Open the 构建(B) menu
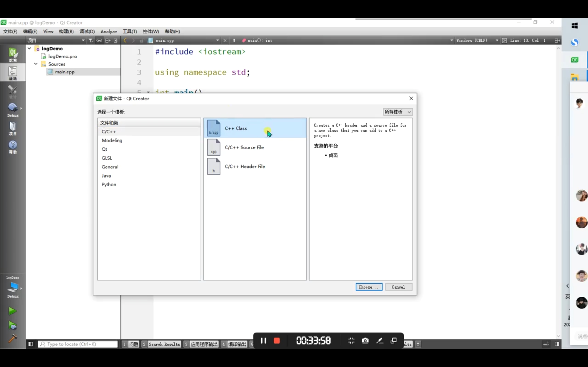Viewport: 588px width, 367px height. (x=66, y=31)
